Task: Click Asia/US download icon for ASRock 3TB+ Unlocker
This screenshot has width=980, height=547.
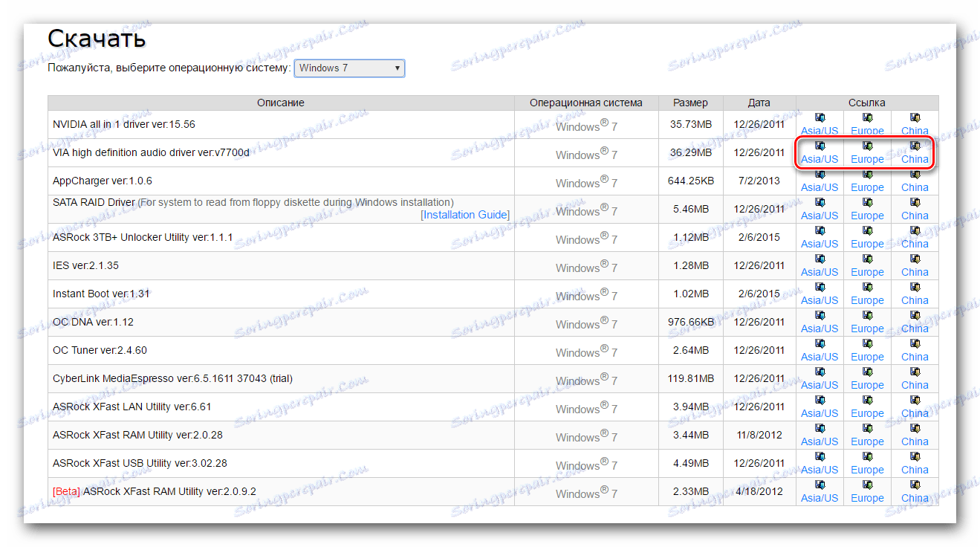Action: pyautogui.click(x=820, y=230)
